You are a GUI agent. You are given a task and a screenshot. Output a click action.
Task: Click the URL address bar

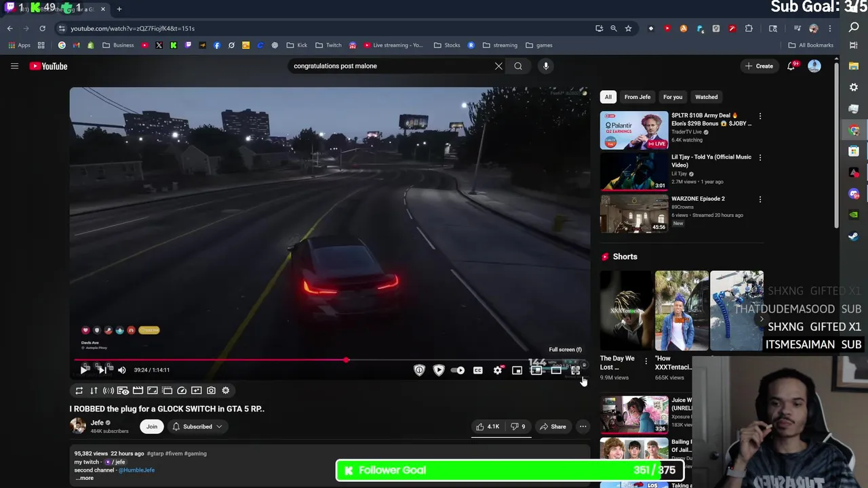[325, 28]
